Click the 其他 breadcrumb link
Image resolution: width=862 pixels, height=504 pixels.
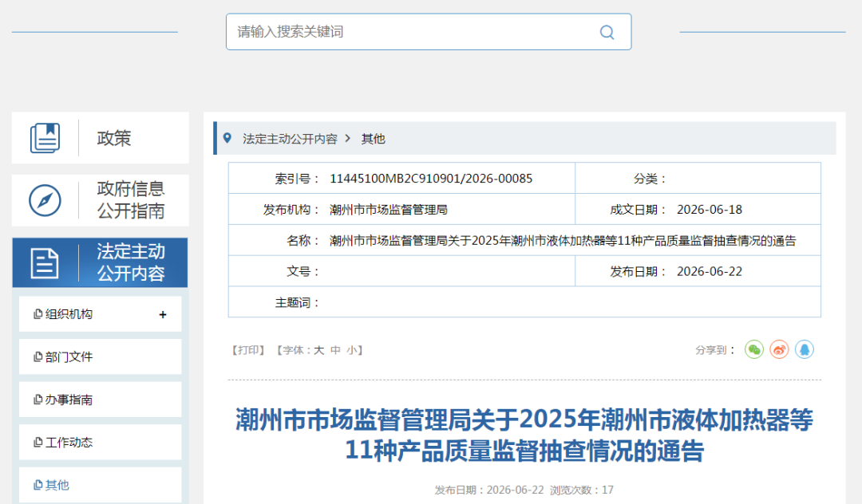[x=374, y=139]
